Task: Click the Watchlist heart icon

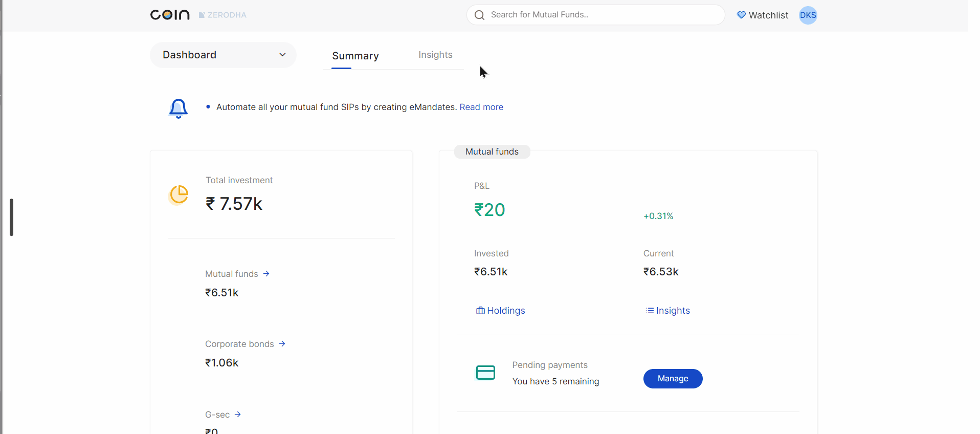Action: [x=741, y=15]
